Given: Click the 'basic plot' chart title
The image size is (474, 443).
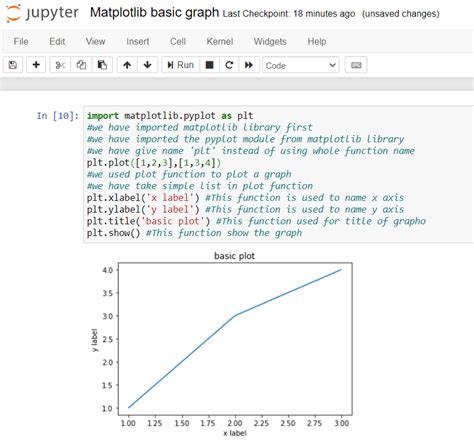Looking at the screenshot, I should click(x=234, y=256).
